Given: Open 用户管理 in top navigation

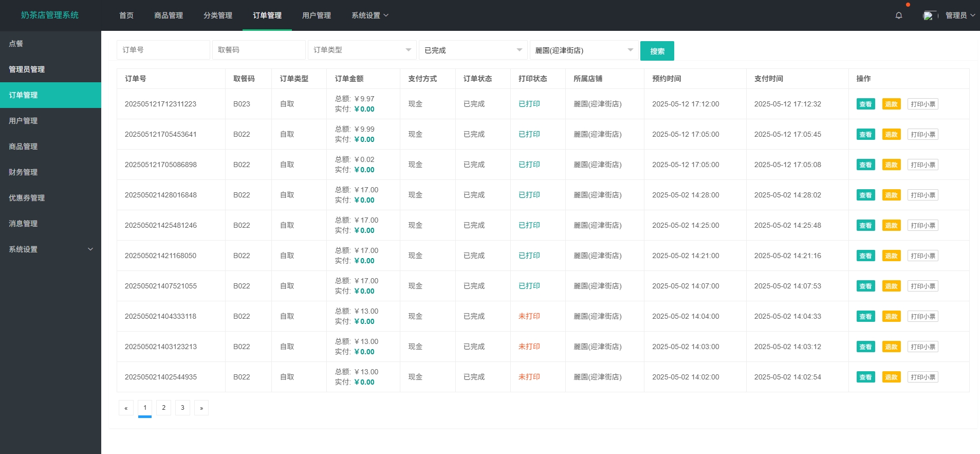Looking at the screenshot, I should coord(317,15).
